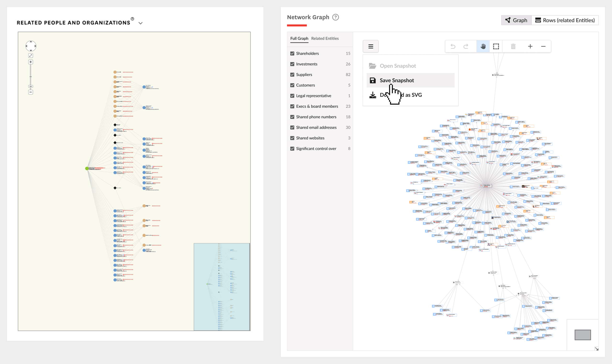Click the Graph view button
The height and width of the screenshot is (364, 612).
pyautogui.click(x=516, y=20)
